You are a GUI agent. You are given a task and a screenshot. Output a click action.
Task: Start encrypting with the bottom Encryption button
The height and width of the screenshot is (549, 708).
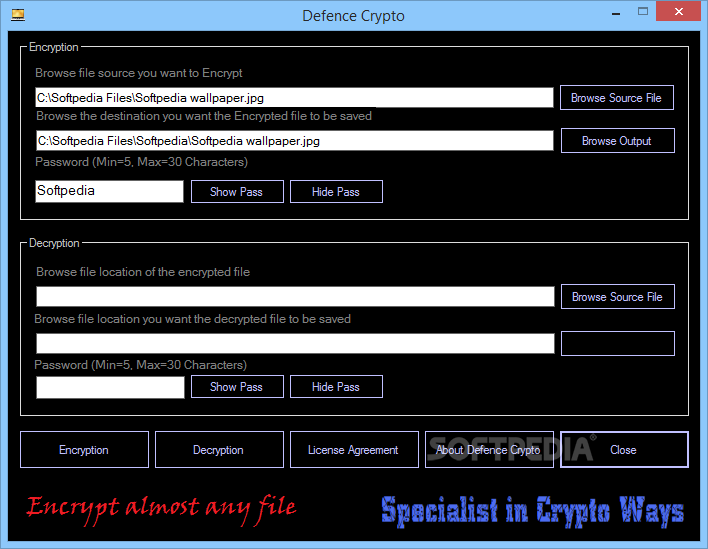pos(84,450)
